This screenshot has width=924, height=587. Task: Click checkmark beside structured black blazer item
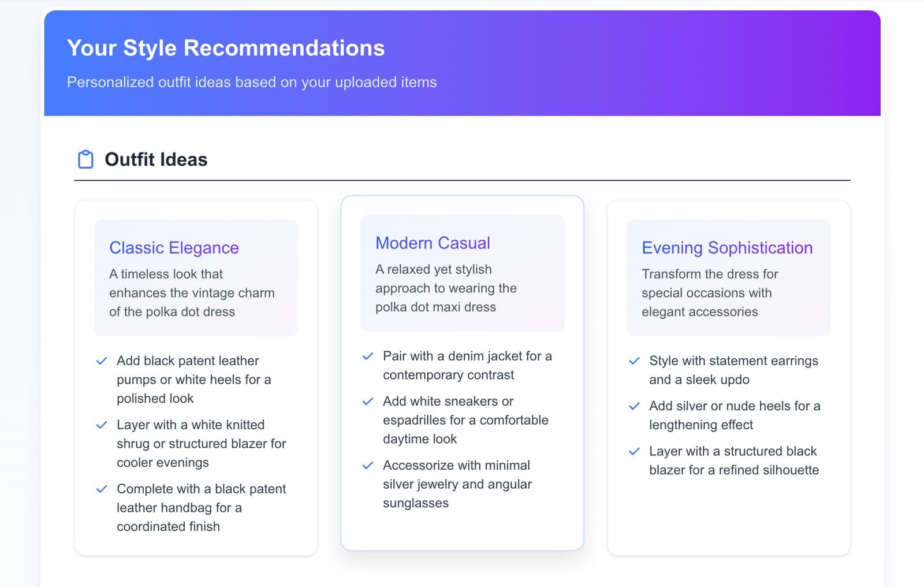tap(634, 452)
